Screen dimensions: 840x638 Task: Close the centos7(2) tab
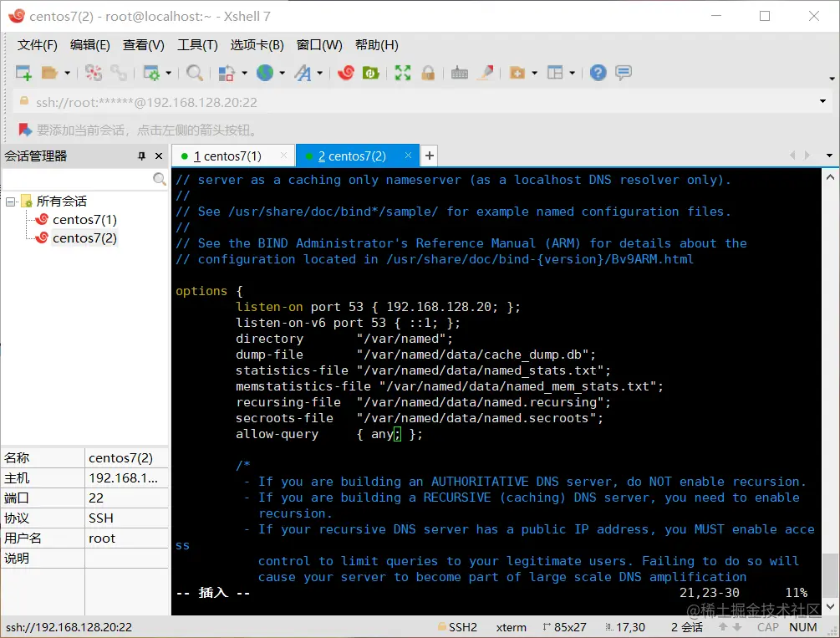pos(408,156)
